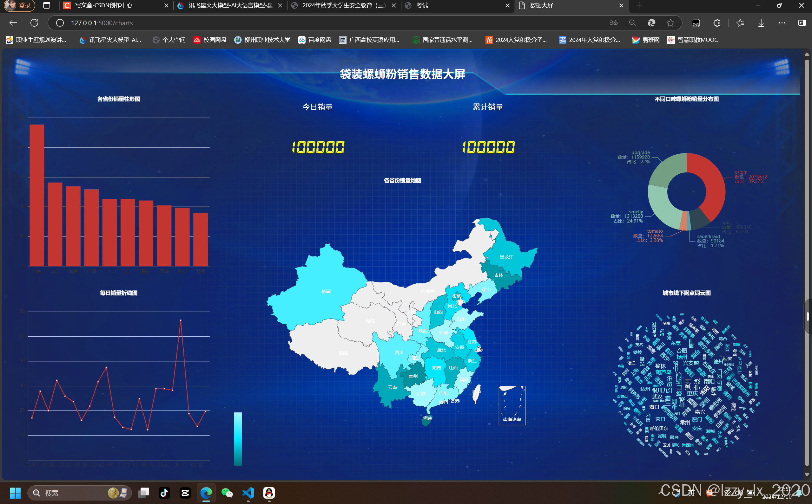812x504 pixels.
Task: Open a new tab with plus button
Action: point(639,5)
